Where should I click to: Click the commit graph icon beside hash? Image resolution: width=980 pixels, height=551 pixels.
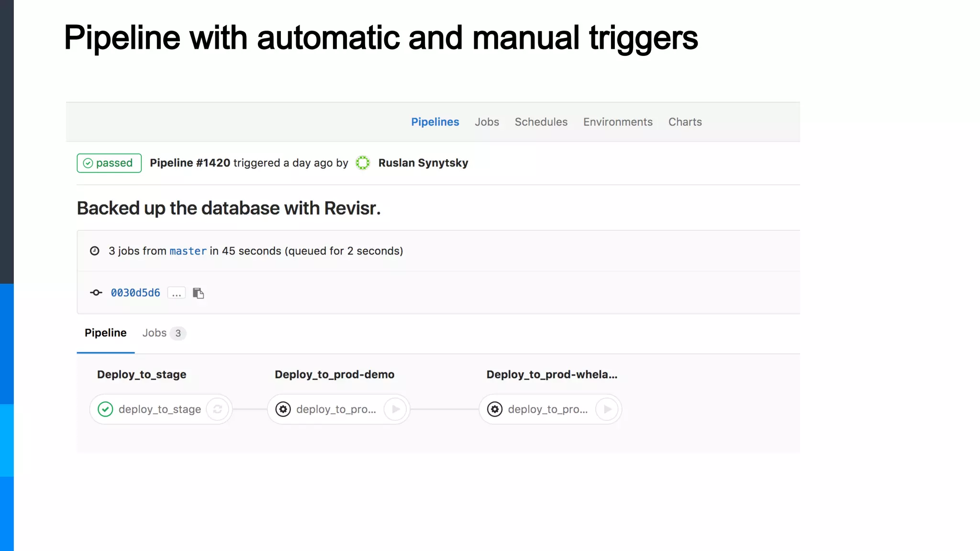point(96,293)
